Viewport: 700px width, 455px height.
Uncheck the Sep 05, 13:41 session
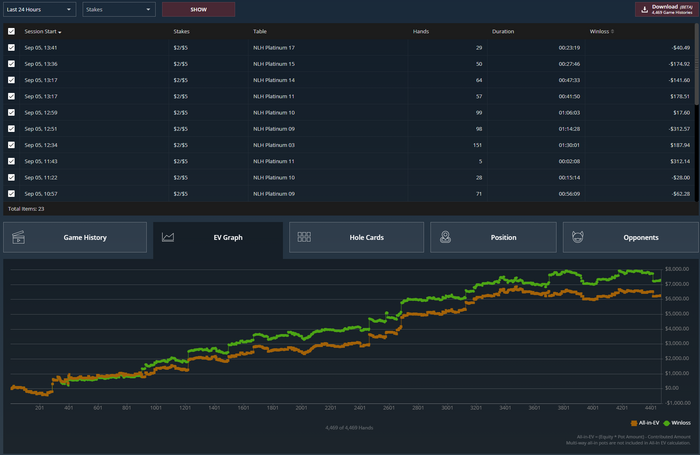[x=12, y=47]
